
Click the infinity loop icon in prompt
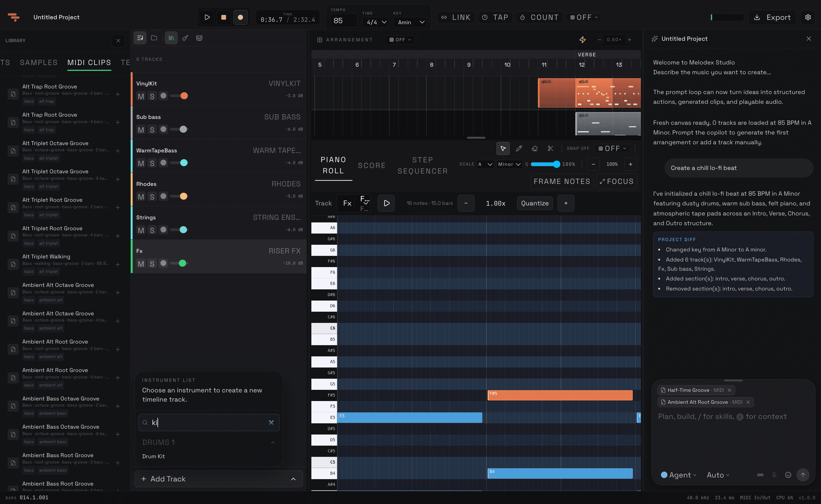(760, 475)
